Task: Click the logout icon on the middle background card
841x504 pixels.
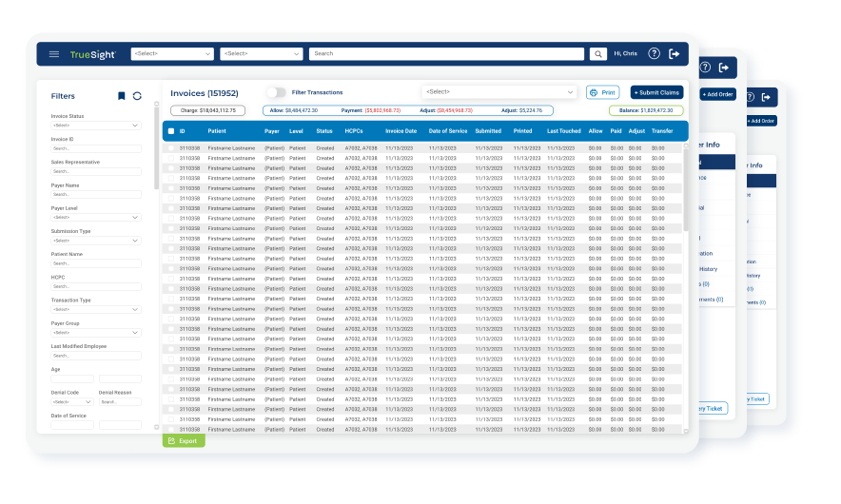Action: [724, 68]
